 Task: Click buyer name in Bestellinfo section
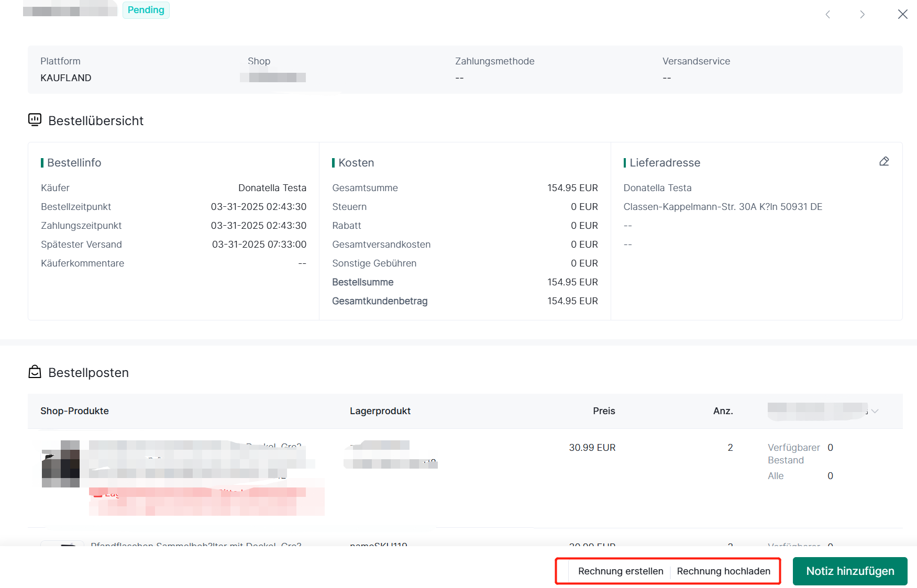tap(272, 188)
